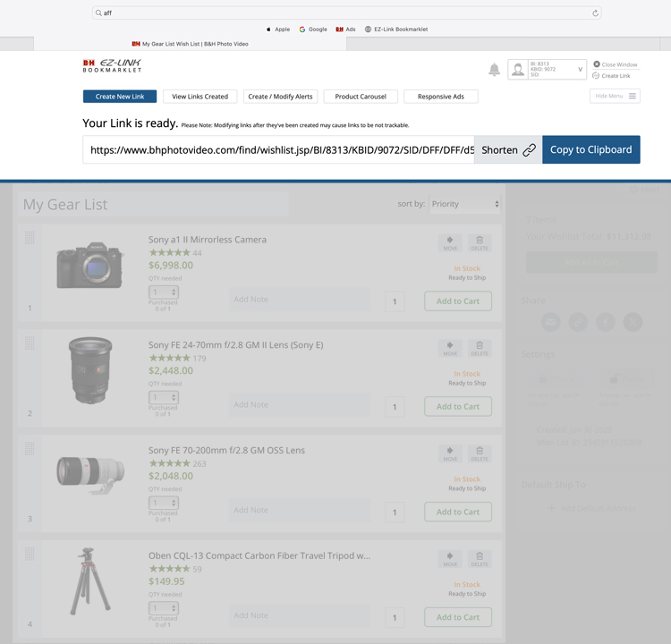The height and width of the screenshot is (644, 671).
Task: Set wishlist to Private
Action: click(555, 378)
